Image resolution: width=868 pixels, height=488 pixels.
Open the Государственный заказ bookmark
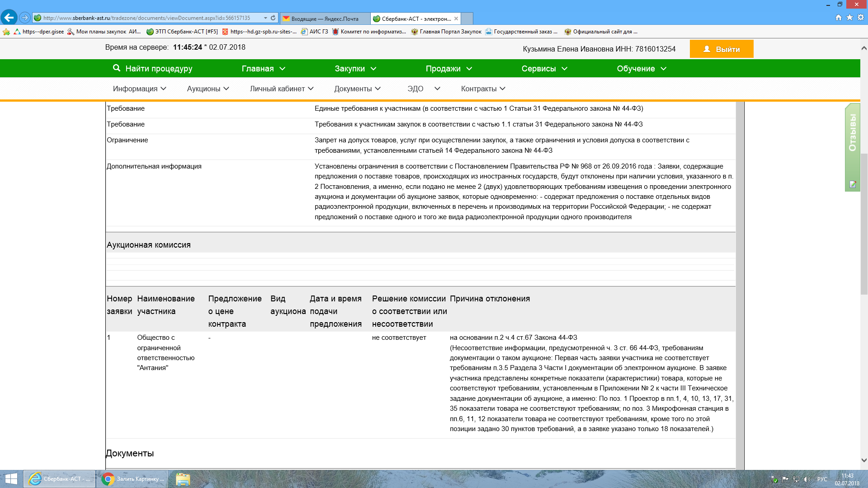point(521,32)
